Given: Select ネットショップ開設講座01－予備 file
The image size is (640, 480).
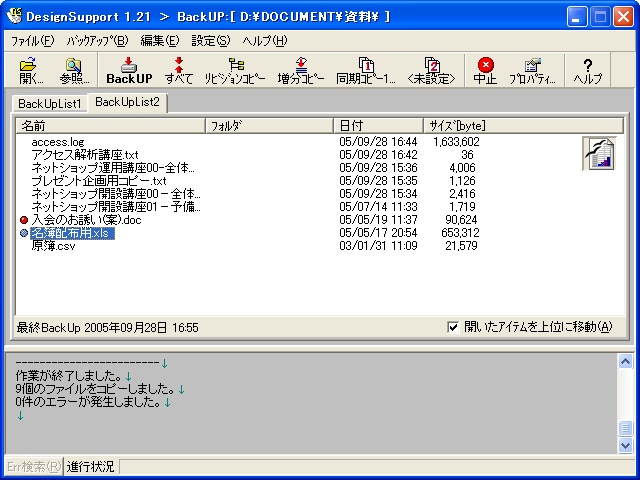Looking at the screenshot, I should pyautogui.click(x=116, y=207).
